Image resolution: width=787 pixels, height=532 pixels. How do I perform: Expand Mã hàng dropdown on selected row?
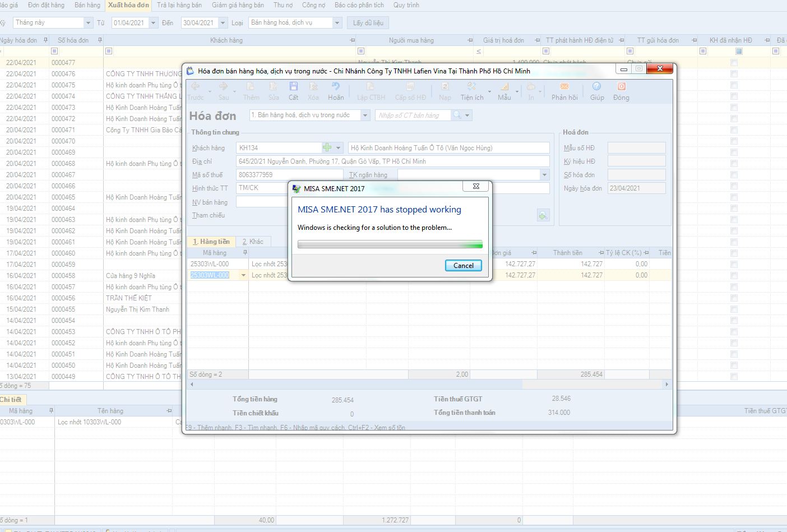coord(243,275)
